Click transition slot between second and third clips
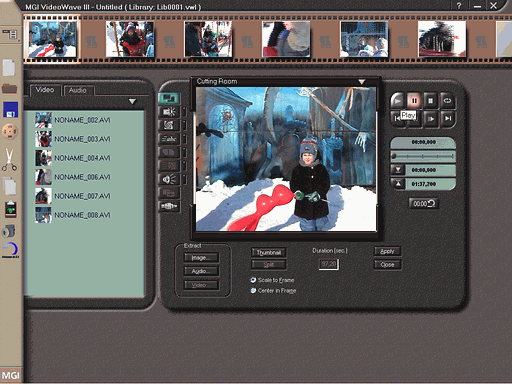Viewport: 512px width, 384px height. (x=169, y=42)
